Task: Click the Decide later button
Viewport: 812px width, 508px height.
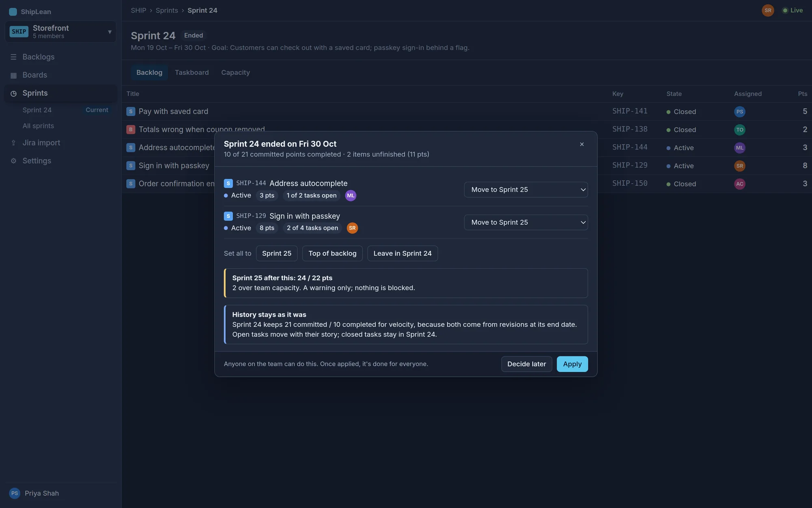Action: (527, 364)
